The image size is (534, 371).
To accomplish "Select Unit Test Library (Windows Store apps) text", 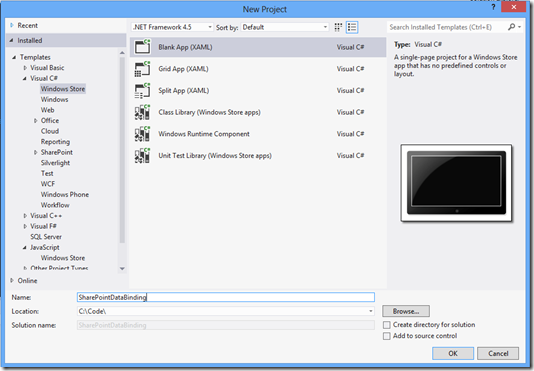I will 215,156.
